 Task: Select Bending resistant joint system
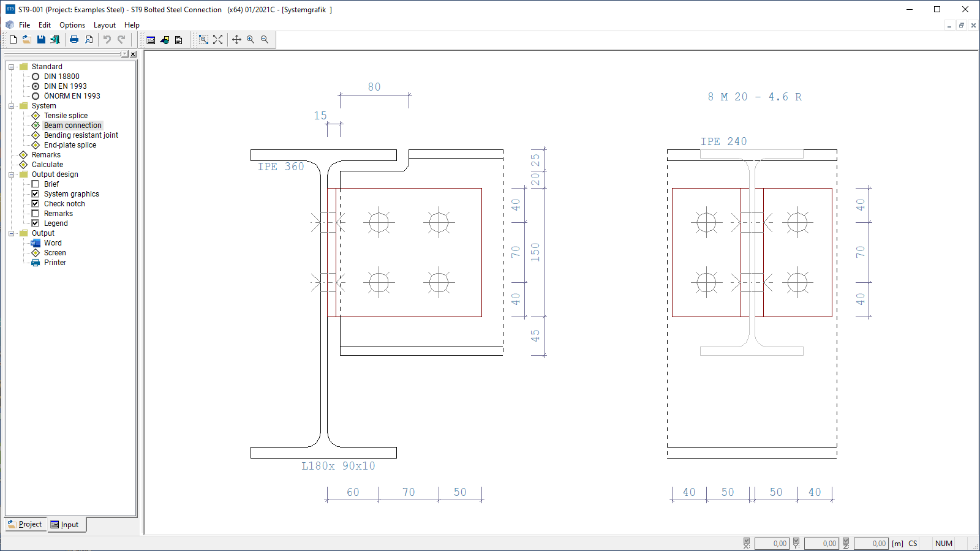click(x=81, y=135)
